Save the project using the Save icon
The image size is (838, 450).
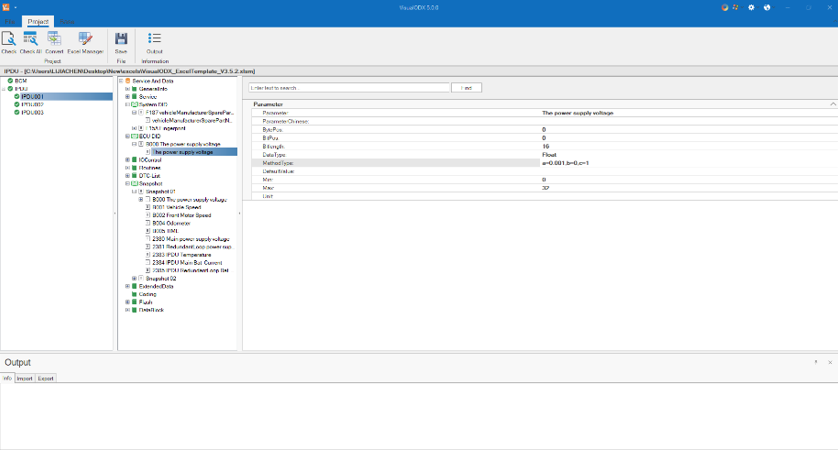tap(121, 40)
